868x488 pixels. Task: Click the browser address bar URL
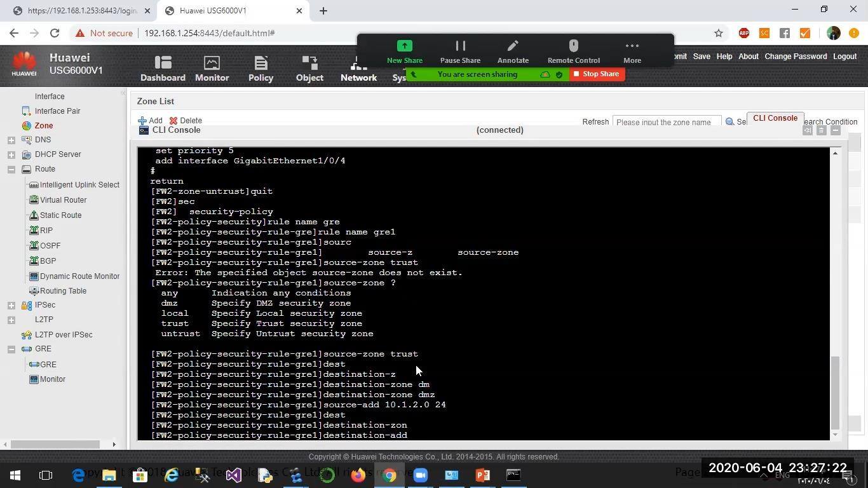pos(209,33)
